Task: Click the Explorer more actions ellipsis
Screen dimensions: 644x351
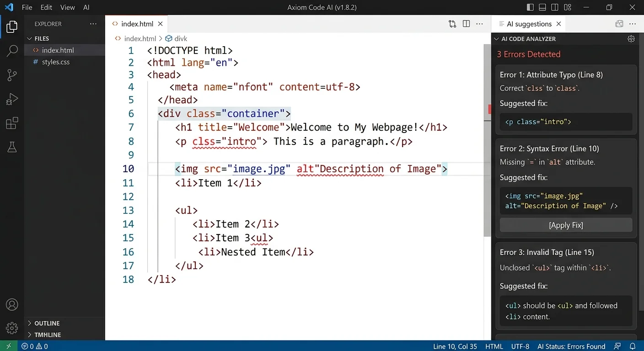Action: point(93,24)
